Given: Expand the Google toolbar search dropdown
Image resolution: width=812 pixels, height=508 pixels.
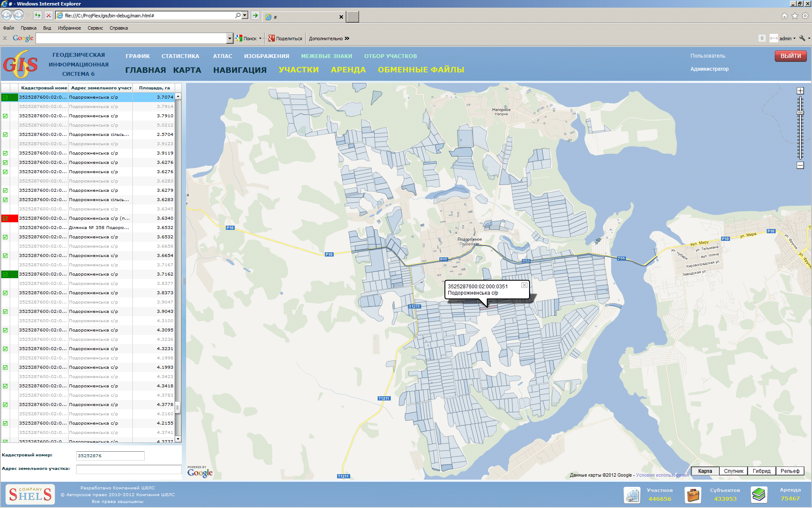Looking at the screenshot, I should pos(230,39).
